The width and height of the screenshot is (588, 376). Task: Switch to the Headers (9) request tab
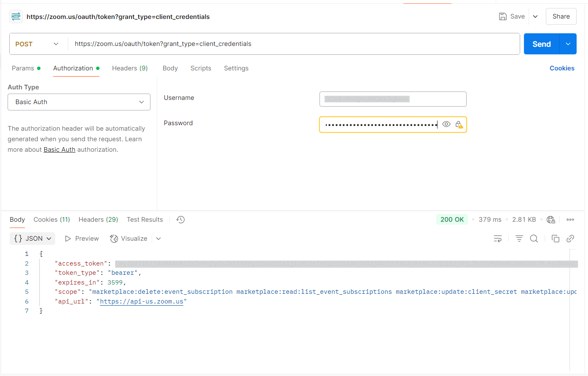coord(129,68)
